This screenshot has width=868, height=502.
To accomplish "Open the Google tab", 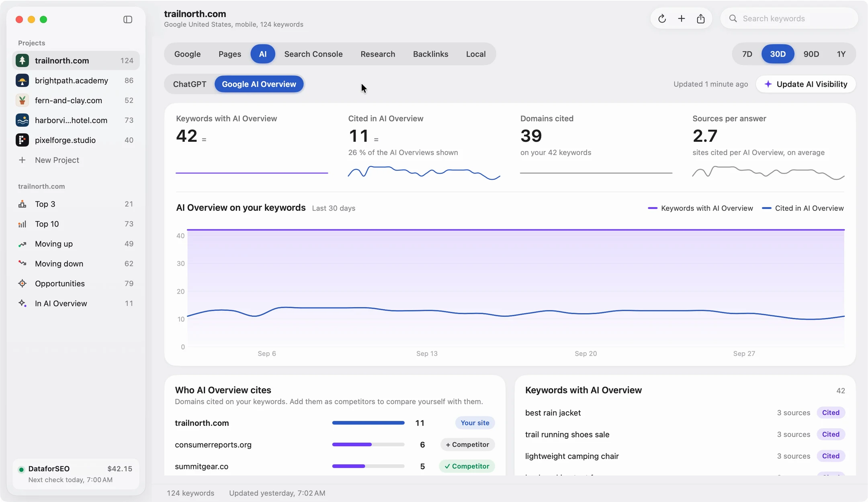I will pyautogui.click(x=187, y=54).
